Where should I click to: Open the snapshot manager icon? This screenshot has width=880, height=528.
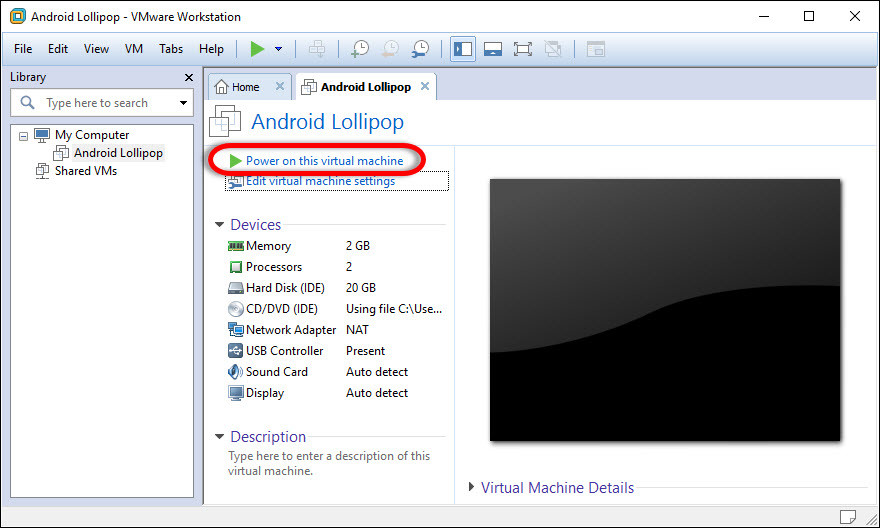(420, 49)
